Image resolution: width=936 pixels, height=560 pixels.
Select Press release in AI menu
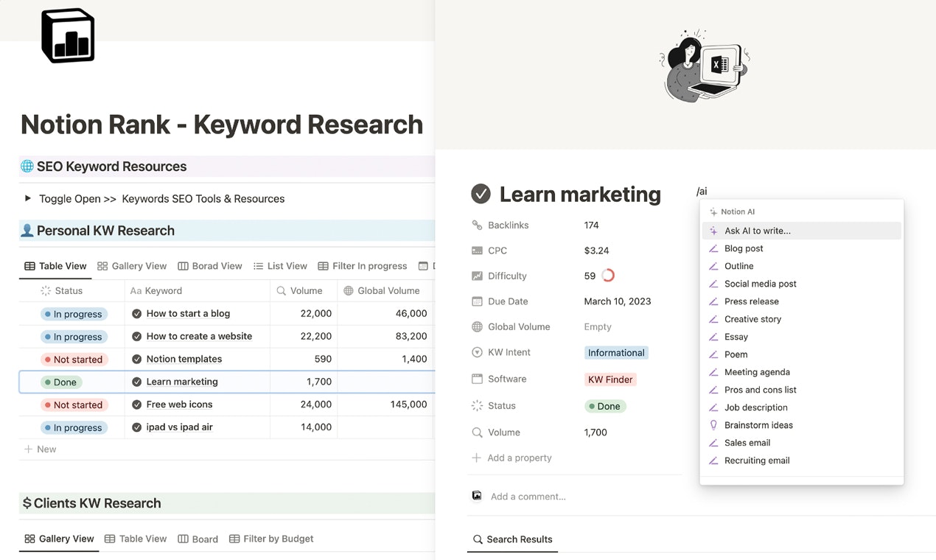[x=801, y=301]
